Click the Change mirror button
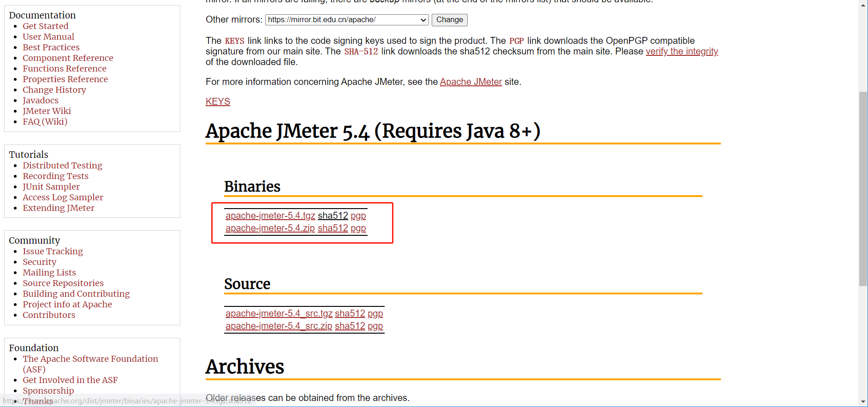Image resolution: width=868 pixels, height=407 pixels. tap(450, 20)
